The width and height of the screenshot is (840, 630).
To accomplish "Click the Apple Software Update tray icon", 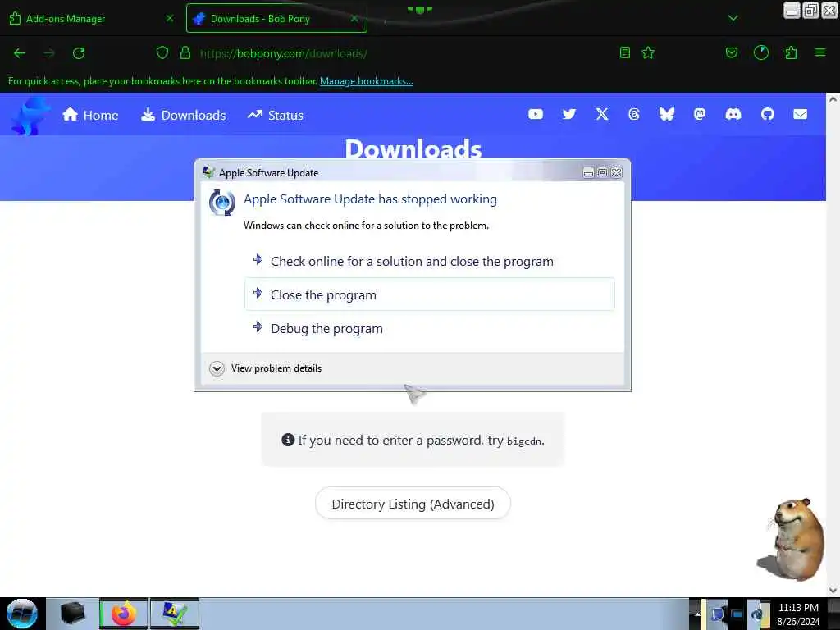I will [758, 614].
